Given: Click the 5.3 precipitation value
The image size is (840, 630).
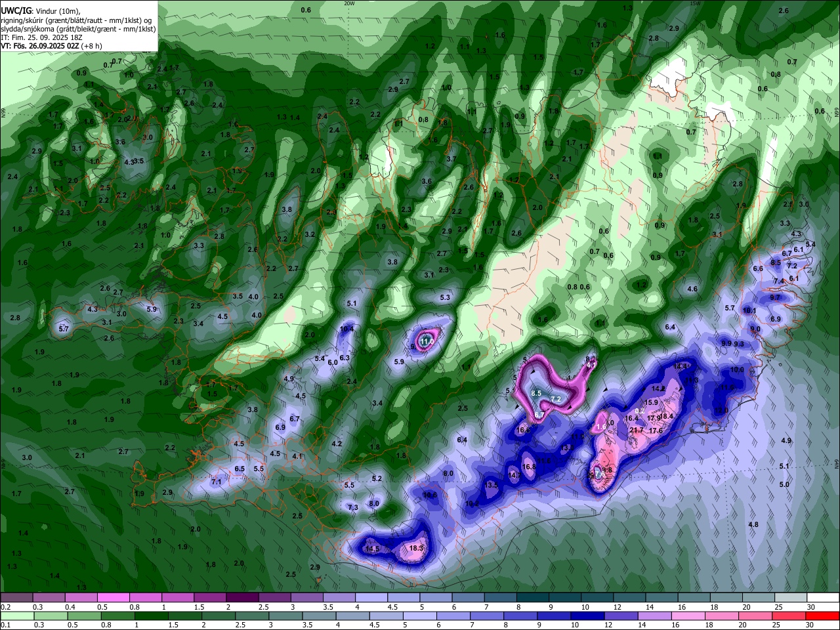Looking at the screenshot, I should (x=445, y=298).
